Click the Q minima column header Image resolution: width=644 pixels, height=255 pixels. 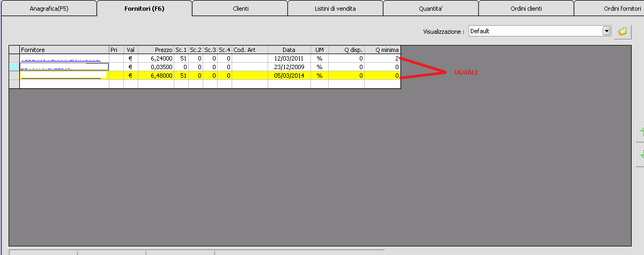[x=382, y=50]
